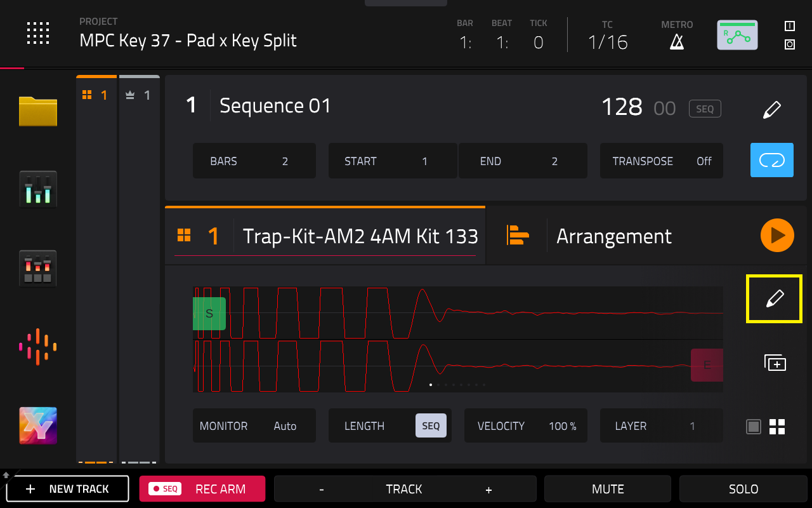812x508 pixels.
Task: Click the sample waveform display
Action: tap(458, 339)
